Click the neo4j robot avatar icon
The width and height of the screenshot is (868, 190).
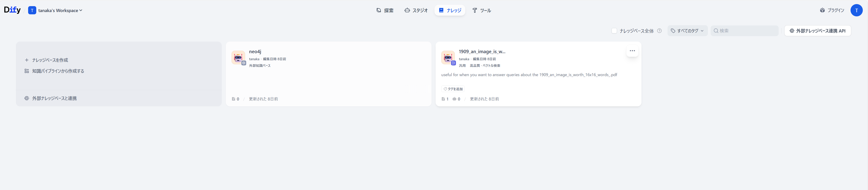point(238,58)
